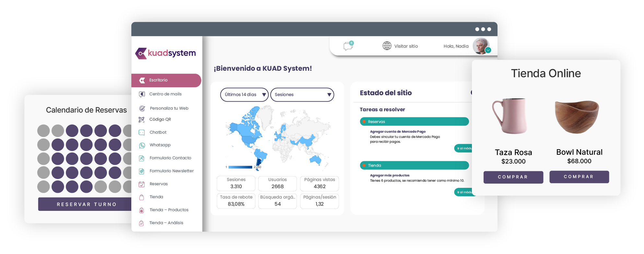The height and width of the screenshot is (254, 644).
Task: Click COMPRAR under Bowl Natural
Action: pos(579,177)
